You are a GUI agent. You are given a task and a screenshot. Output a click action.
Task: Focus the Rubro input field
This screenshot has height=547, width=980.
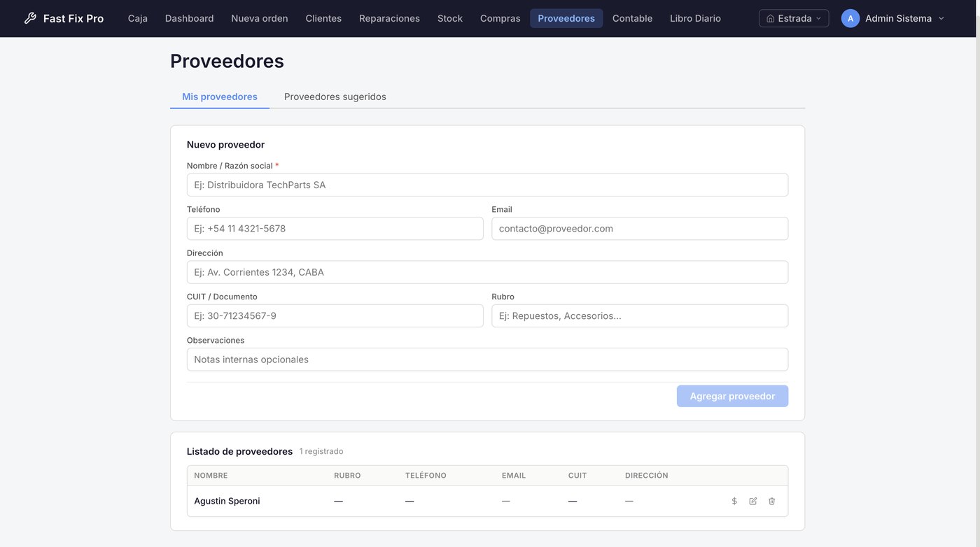click(640, 315)
